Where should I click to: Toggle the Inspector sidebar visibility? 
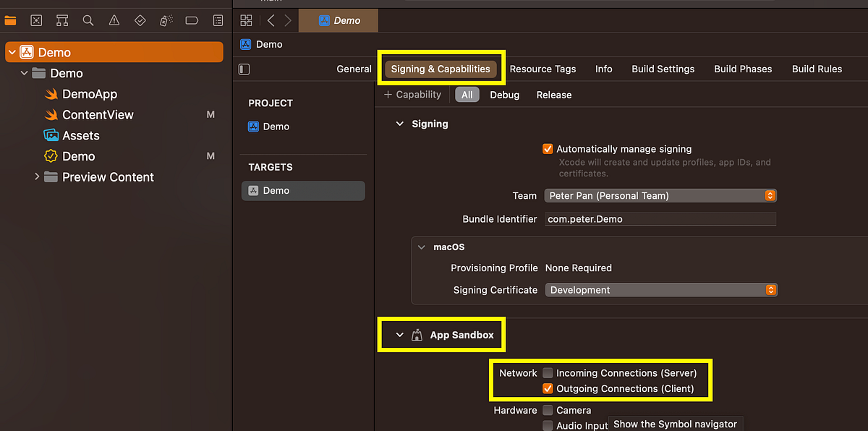(244, 69)
